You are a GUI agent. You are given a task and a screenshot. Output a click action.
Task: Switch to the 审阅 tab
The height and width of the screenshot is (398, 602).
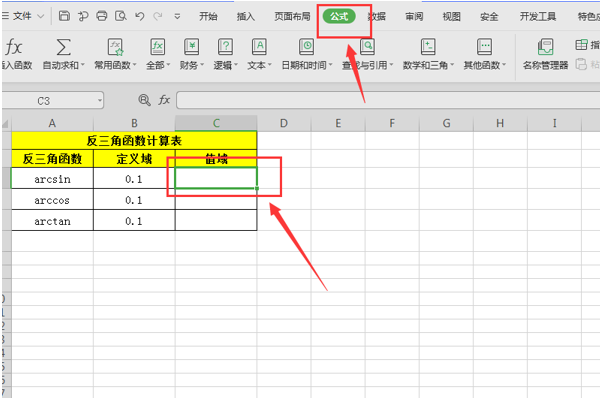tap(414, 17)
